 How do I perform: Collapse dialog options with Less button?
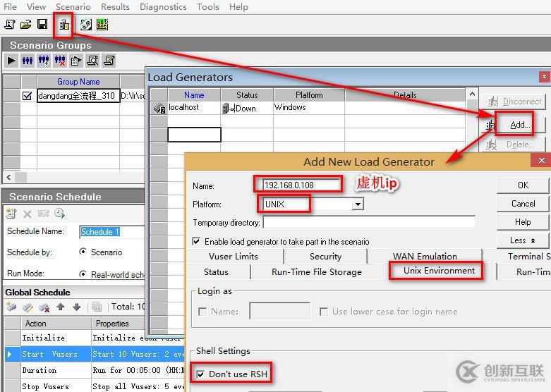click(x=522, y=240)
